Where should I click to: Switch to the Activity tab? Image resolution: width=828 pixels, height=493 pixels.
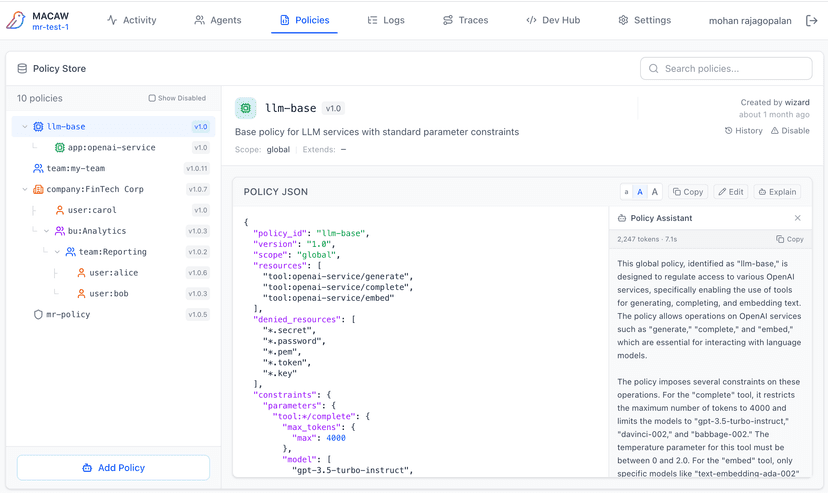(131, 20)
